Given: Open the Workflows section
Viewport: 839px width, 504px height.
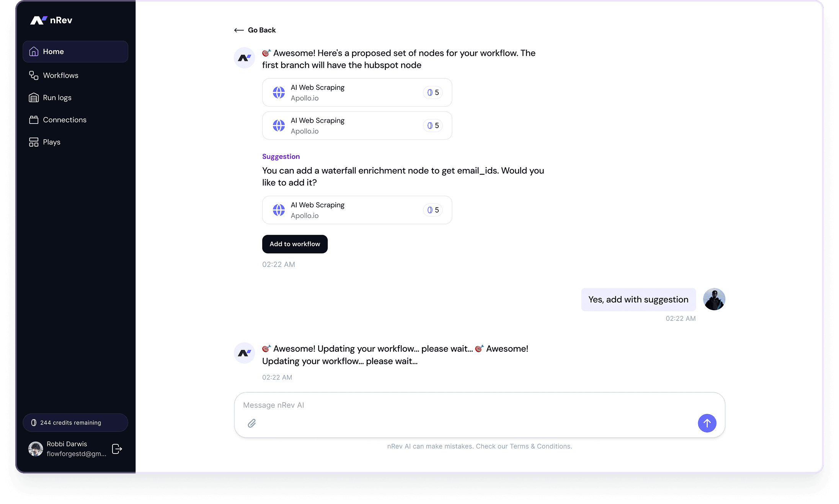Looking at the screenshot, I should pyautogui.click(x=60, y=75).
